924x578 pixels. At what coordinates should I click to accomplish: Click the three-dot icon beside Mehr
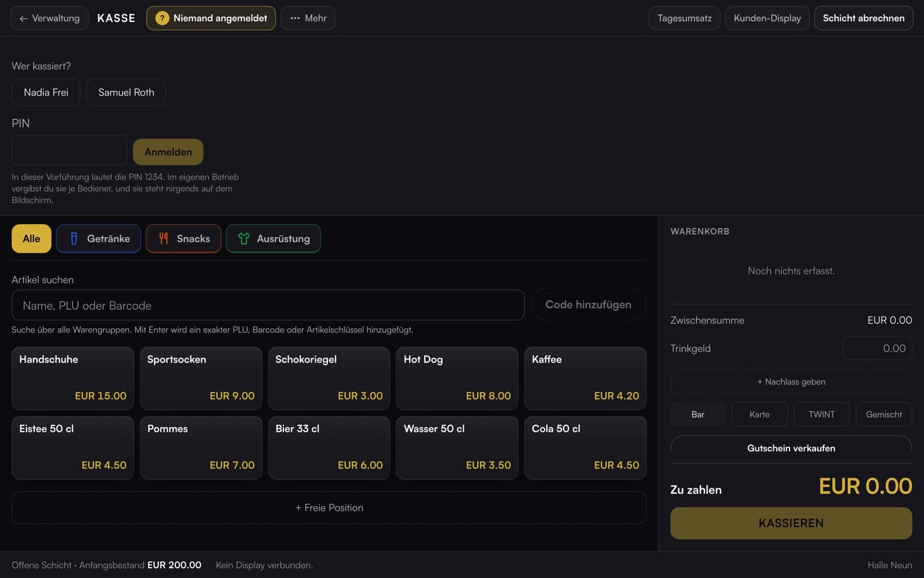[295, 18]
